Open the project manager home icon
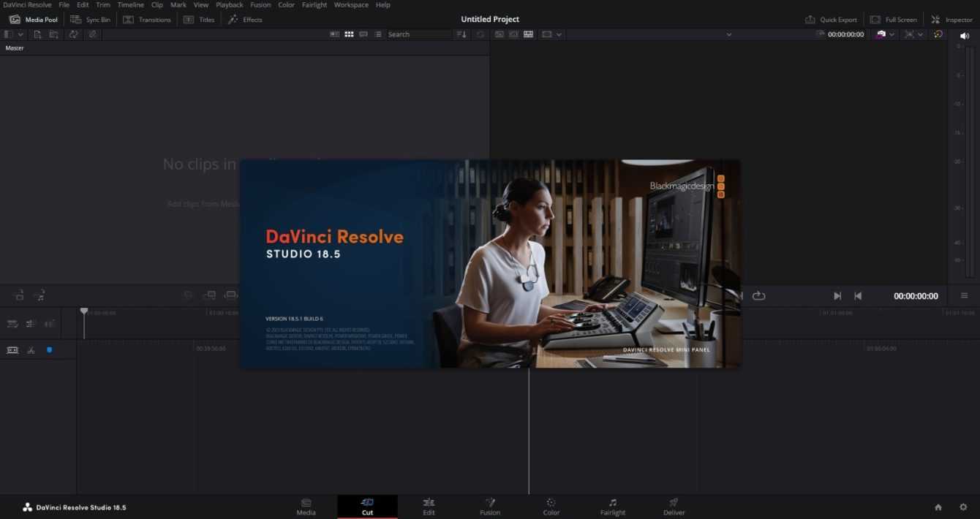The image size is (980, 519). (x=938, y=507)
